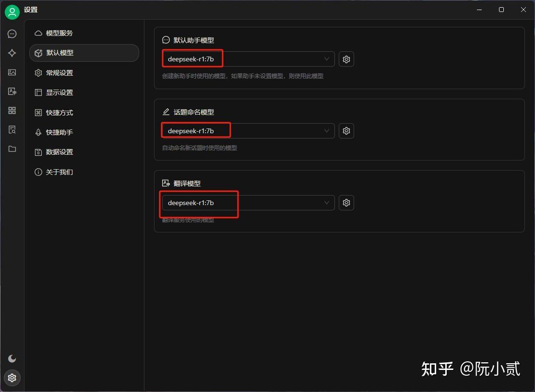The height and width of the screenshot is (392, 535).
Task: Open the 话题命名模型 model dropdown
Action: pos(248,131)
